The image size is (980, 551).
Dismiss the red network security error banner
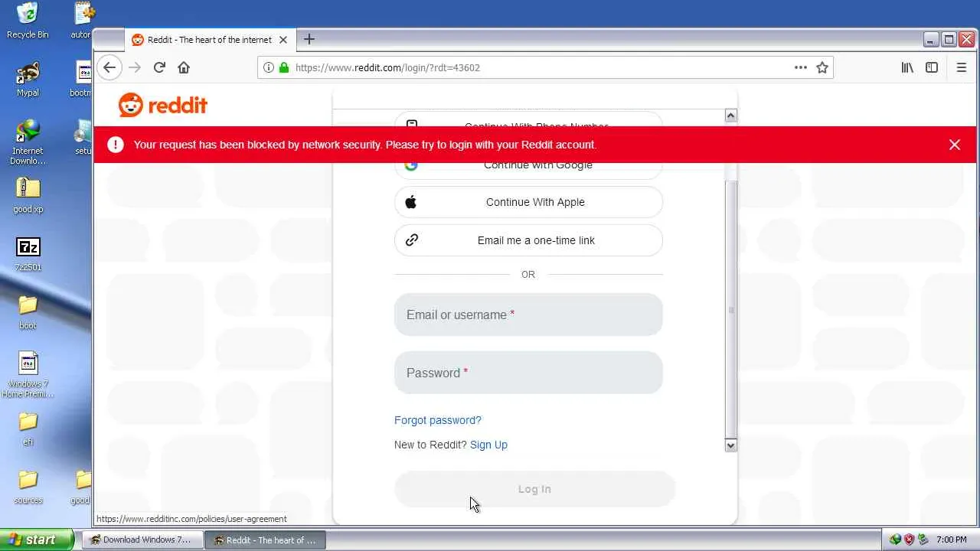coord(955,145)
